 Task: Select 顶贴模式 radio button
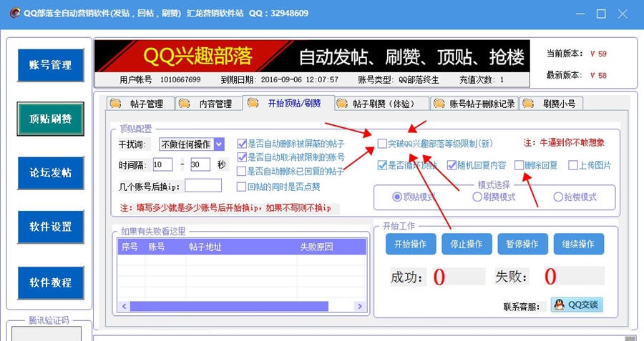pos(396,197)
